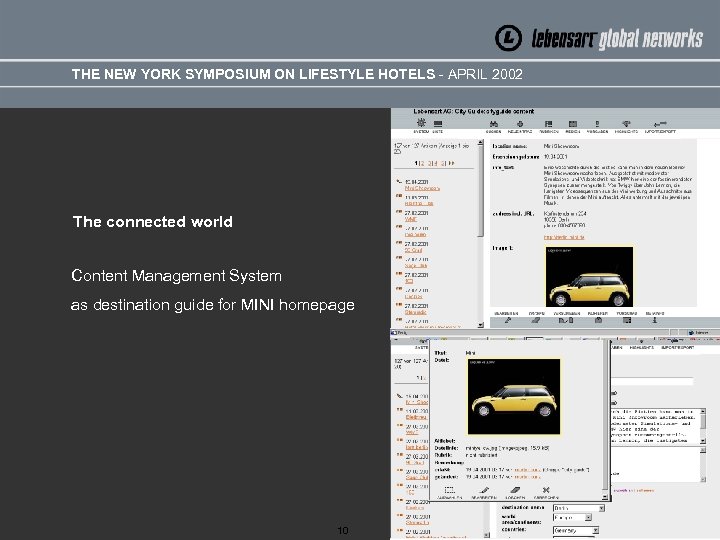Click the binoculars search icon
The image size is (720, 540).
pyautogui.click(x=493, y=124)
